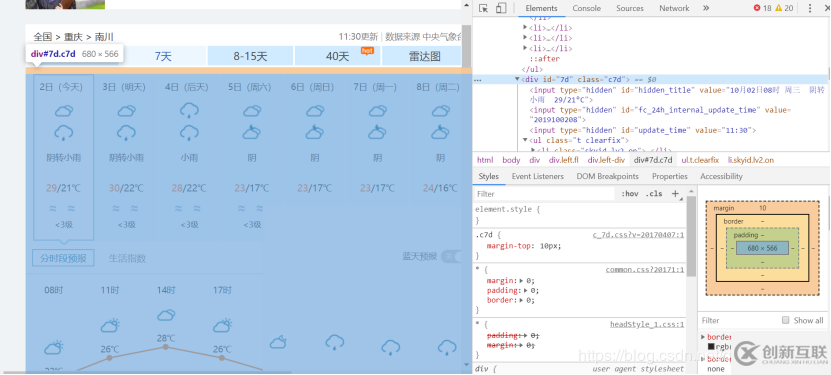Open the headStyle_1.css:1 source link
The height and width of the screenshot is (375, 831).
[647, 325]
